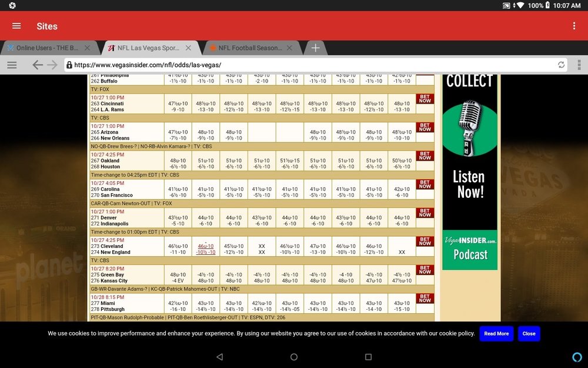Click BET NOW for Arizona vs New Orleans
Viewport: 588px width, 368px height.
pos(425,127)
